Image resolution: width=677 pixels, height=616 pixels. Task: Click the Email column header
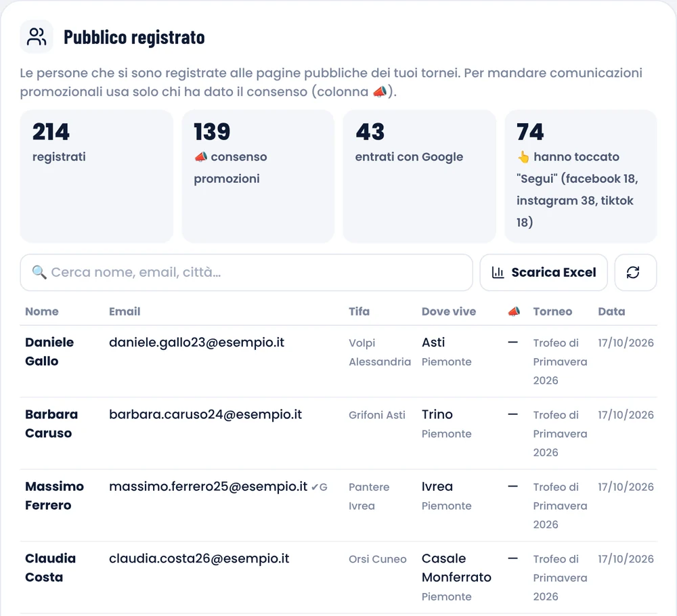coord(125,311)
